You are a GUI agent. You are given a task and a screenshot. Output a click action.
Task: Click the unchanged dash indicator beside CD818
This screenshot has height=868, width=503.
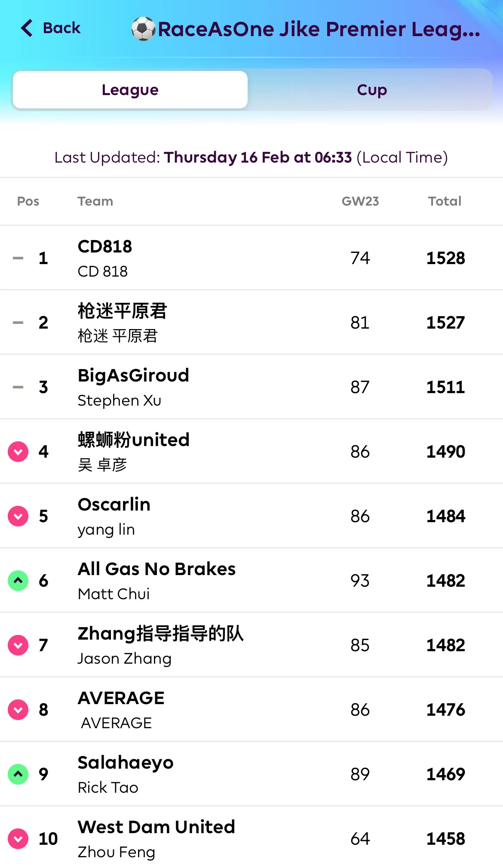click(x=18, y=258)
